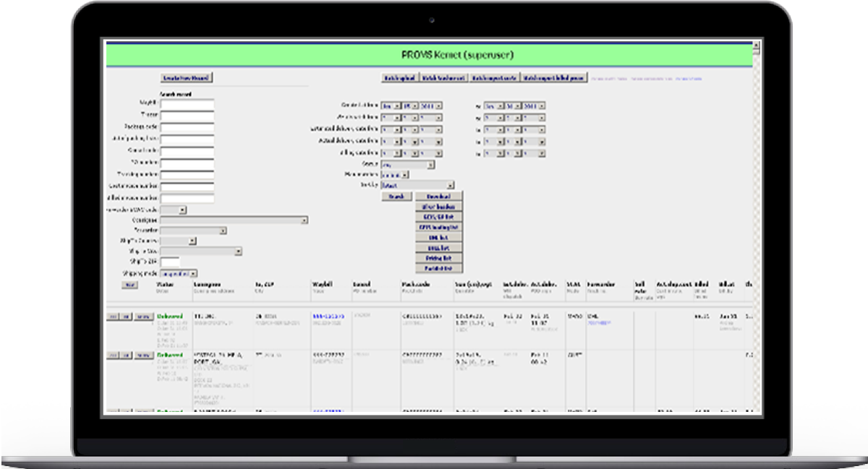Open the blue waybill link in first row

[328, 317]
